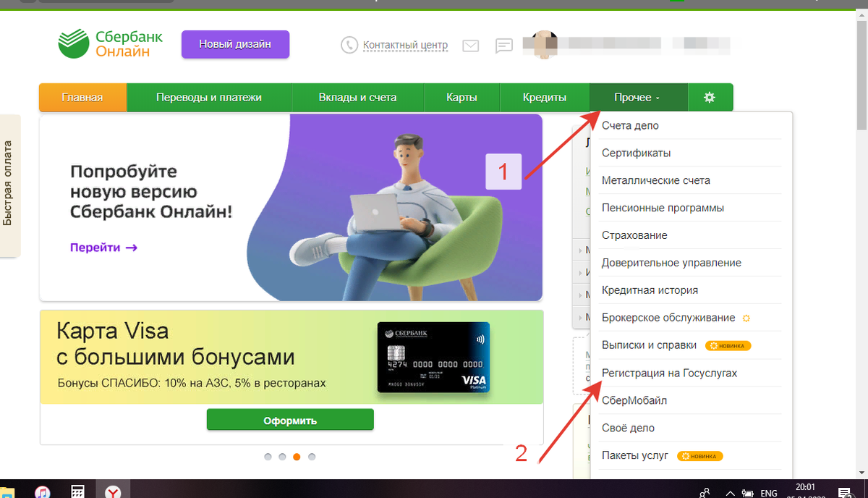Screen dimensions: 868x498
Task: Choose Металлические счета entry
Action: tap(691, 180)
